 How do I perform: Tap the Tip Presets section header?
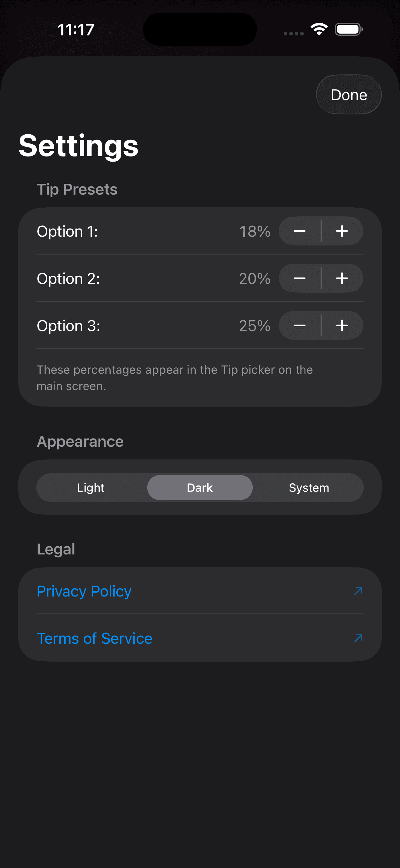pyautogui.click(x=77, y=189)
